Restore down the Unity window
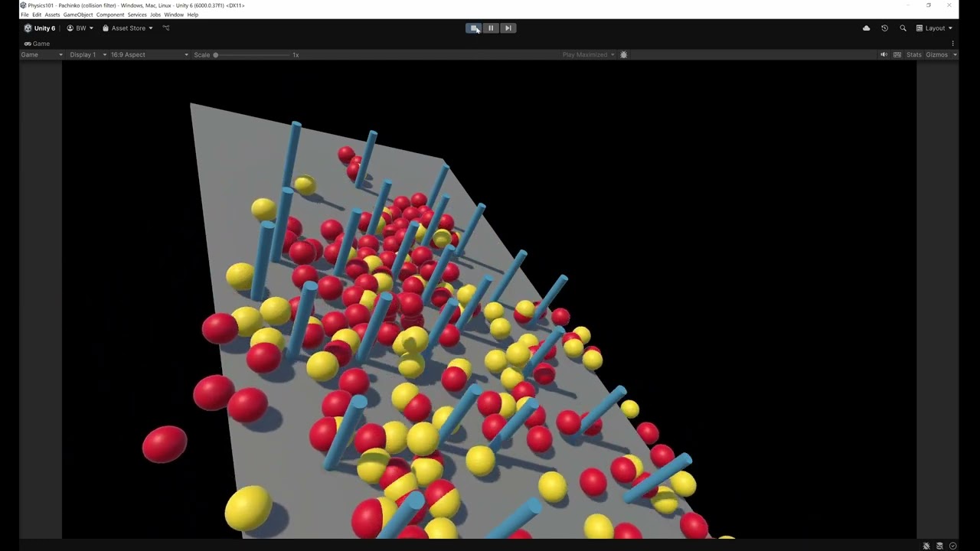This screenshot has height=551, width=980. click(929, 5)
